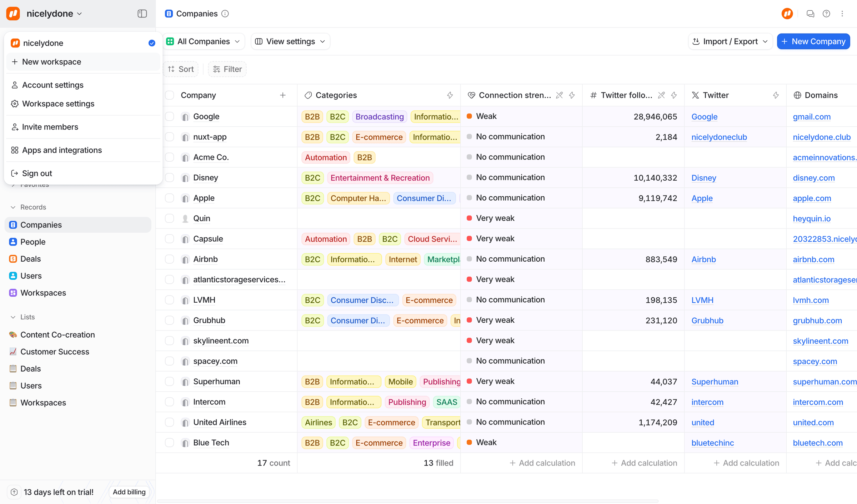Toggle the select-all header checkbox
This screenshot has height=504, width=857.
(170, 95)
